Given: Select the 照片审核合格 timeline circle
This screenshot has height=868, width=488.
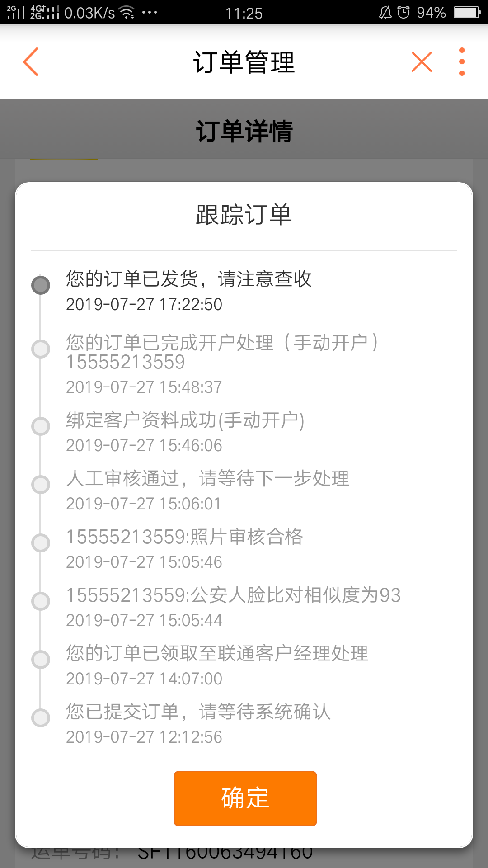Looking at the screenshot, I should point(41,543).
